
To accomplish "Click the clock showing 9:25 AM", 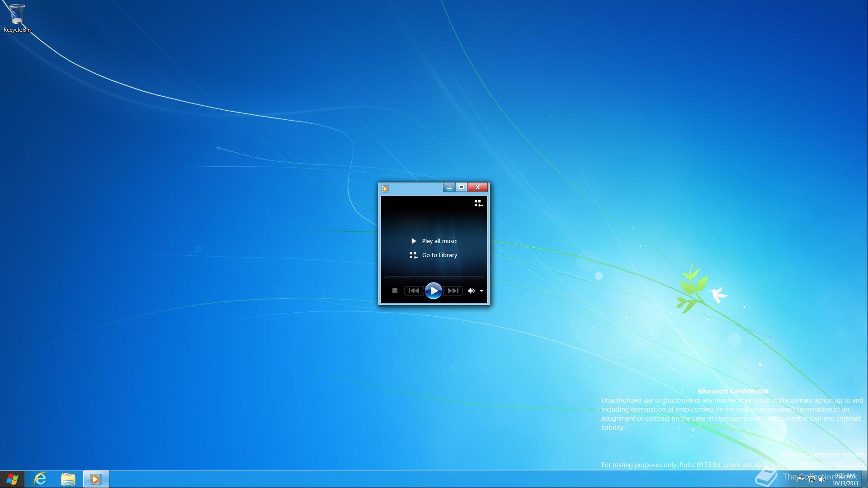I will pos(845,479).
